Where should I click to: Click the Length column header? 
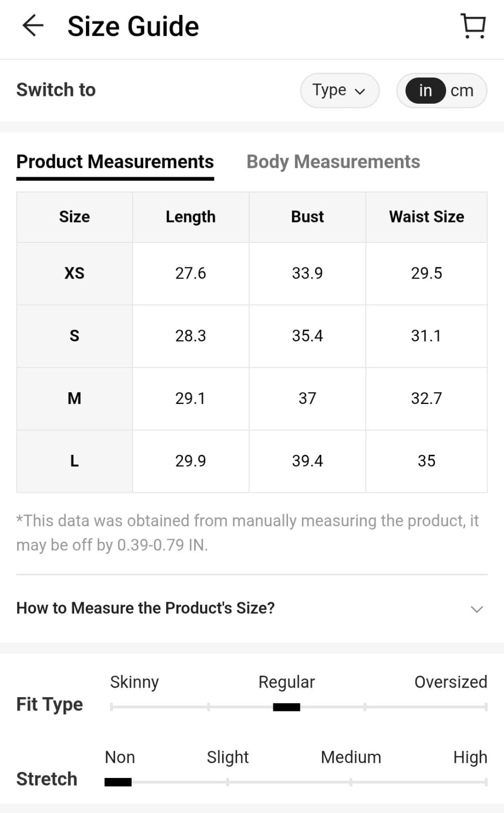[x=191, y=217]
